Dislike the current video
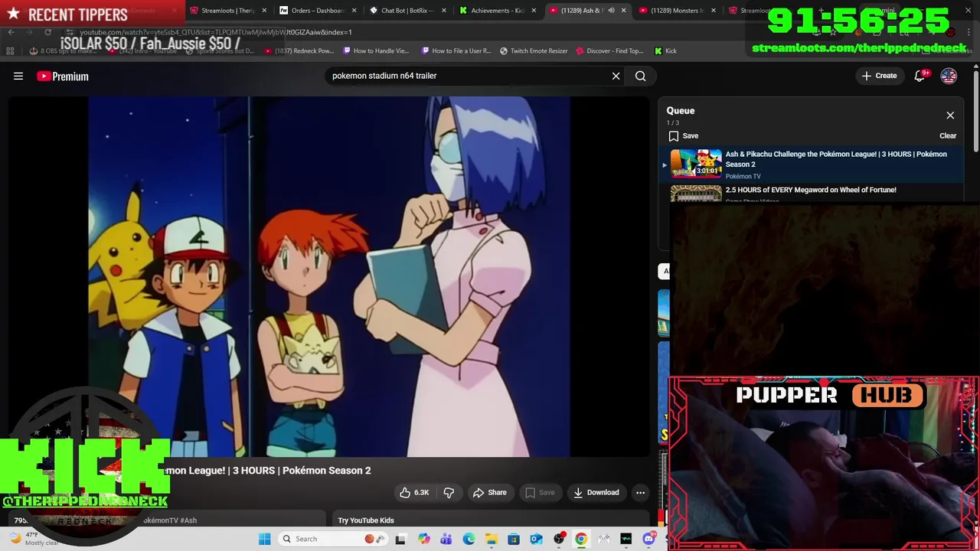This screenshot has width=980, height=551. [x=449, y=492]
